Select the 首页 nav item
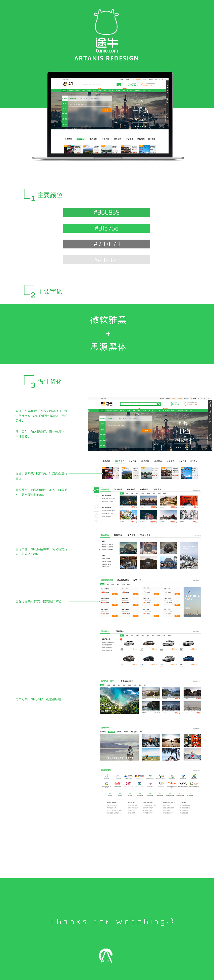Screen dimensions: 214x980 102,410
